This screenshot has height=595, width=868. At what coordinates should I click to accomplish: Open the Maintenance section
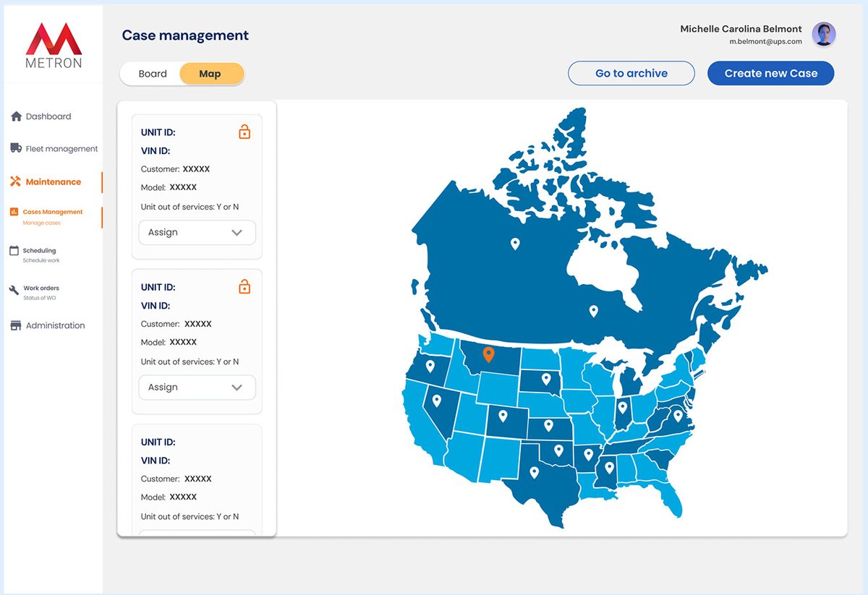53,181
